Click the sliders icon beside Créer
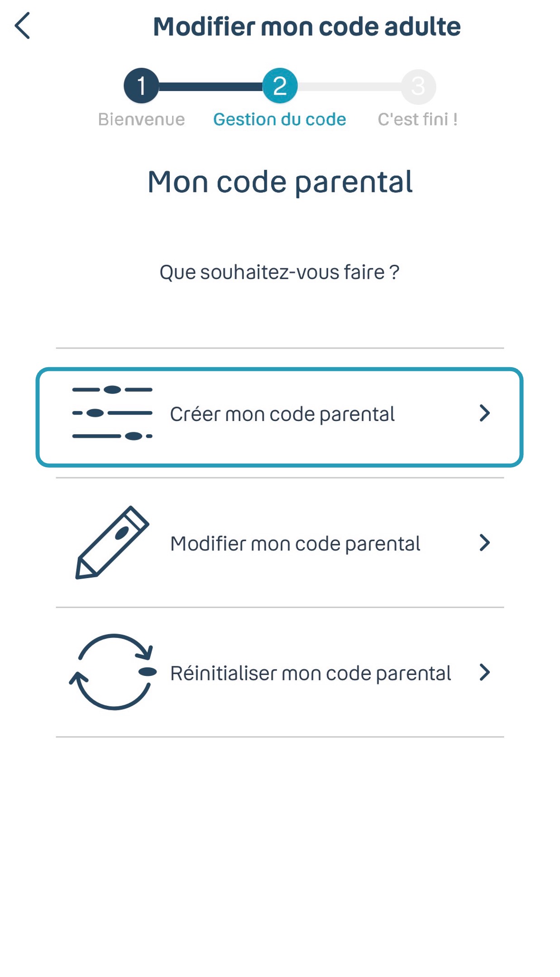 pyautogui.click(x=112, y=413)
